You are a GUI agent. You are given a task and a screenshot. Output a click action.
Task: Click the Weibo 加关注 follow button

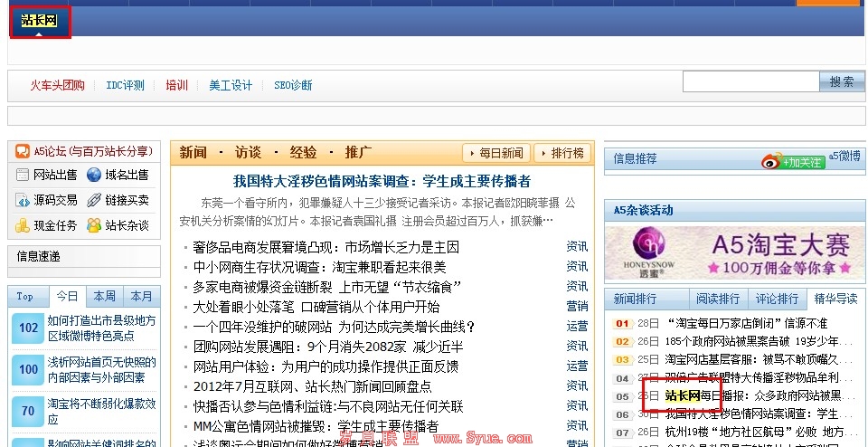pyautogui.click(x=793, y=161)
